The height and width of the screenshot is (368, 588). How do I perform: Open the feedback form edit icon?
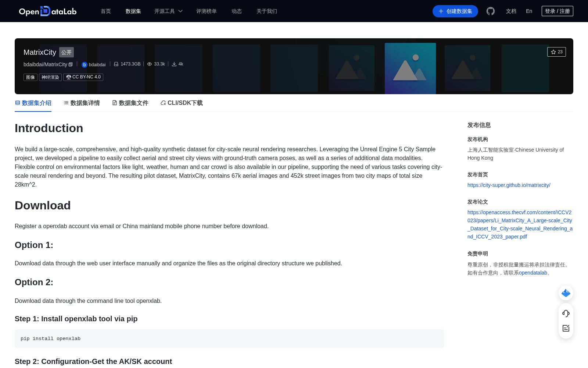coord(566,328)
